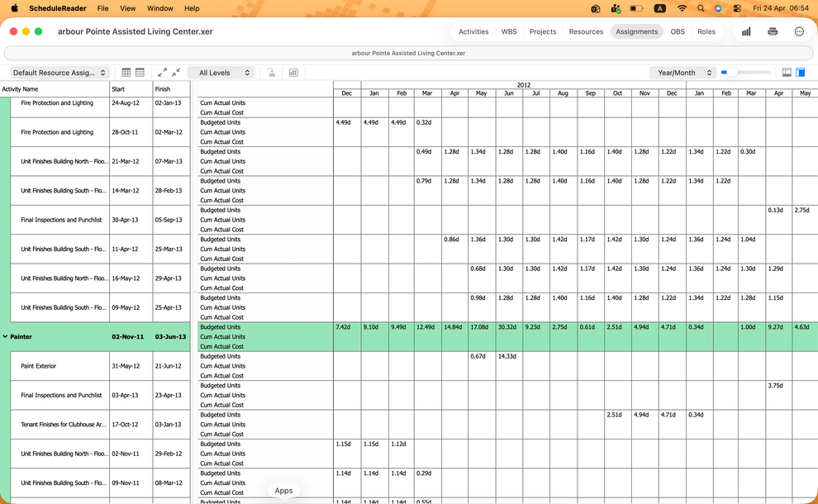Toggle the blue side panel layout icon
This screenshot has height=504, width=818.
coord(801,73)
